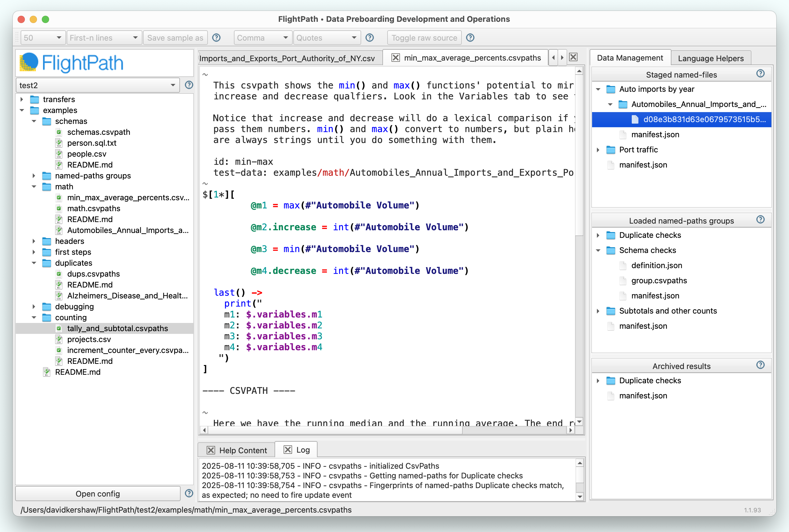Viewport: 789px width, 532px height.
Task: Click the Save sample as button
Action: tap(175, 38)
